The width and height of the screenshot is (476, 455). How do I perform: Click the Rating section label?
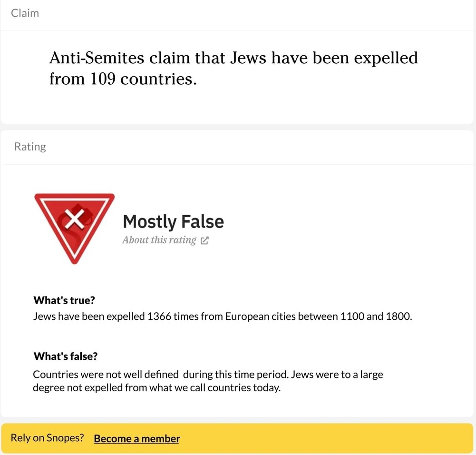pos(30,147)
